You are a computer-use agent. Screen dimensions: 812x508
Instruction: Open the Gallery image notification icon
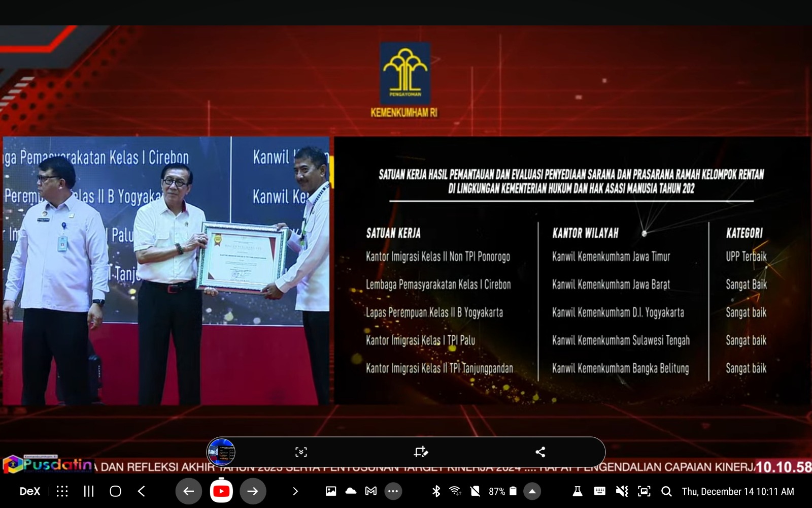click(331, 491)
